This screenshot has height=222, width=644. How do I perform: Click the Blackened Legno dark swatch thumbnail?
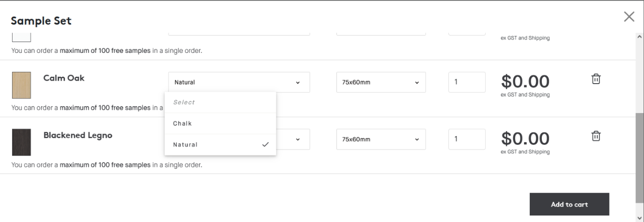click(21, 142)
